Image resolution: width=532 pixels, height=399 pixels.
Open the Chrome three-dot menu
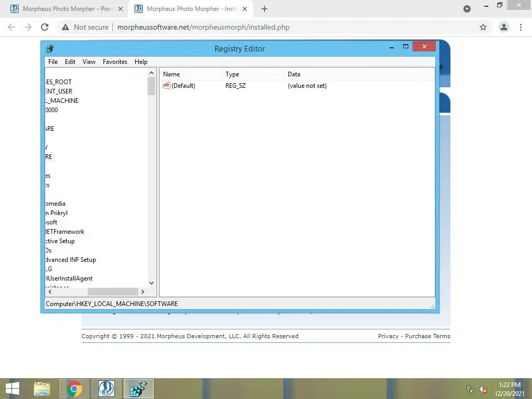tap(521, 27)
